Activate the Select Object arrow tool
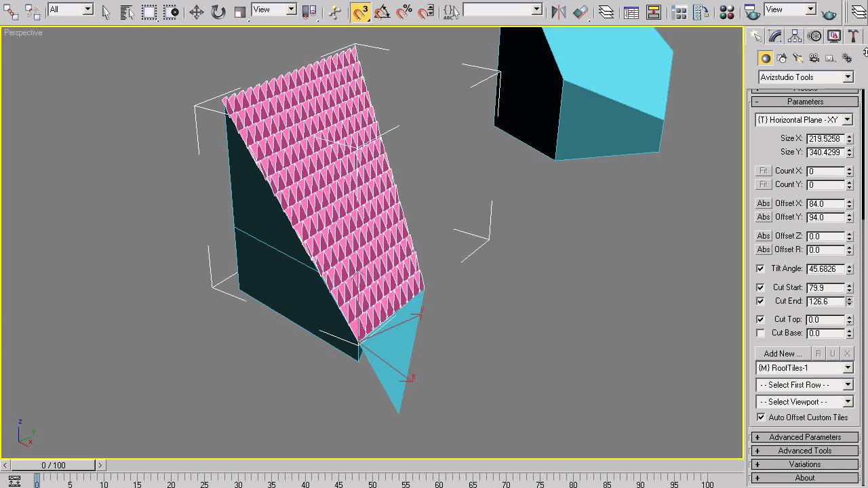Image resolution: width=868 pixels, height=488 pixels. click(106, 12)
